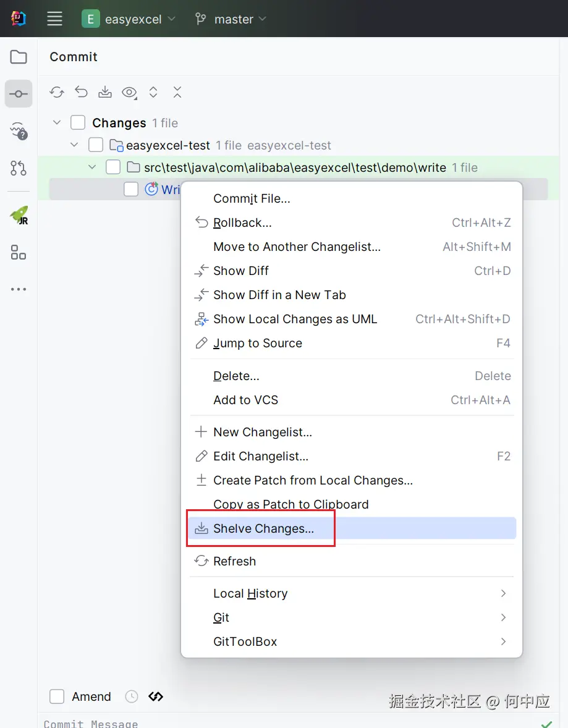Toggle the Wri... file checkbox
568x728 pixels.
(x=131, y=189)
